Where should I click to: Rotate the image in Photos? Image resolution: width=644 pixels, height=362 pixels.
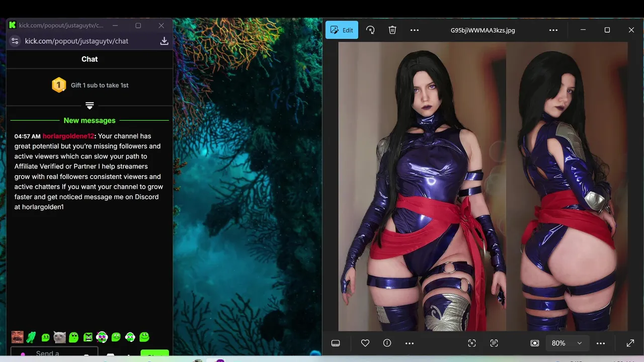pos(370,30)
